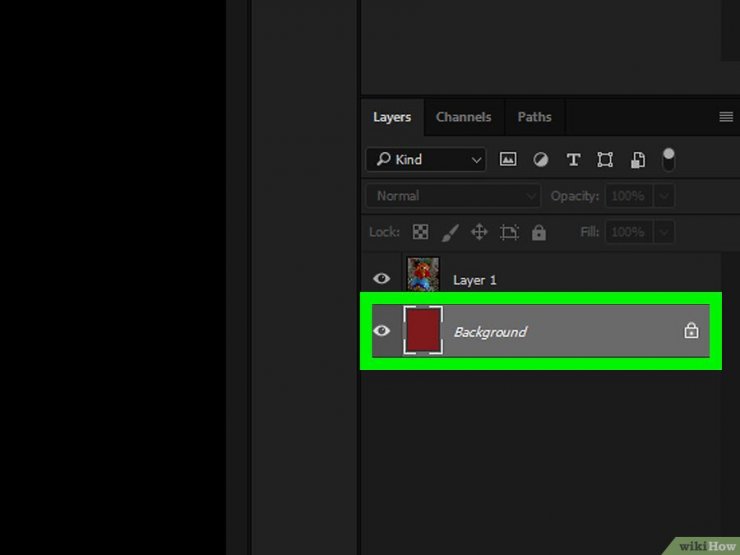The width and height of the screenshot is (740, 555).
Task: Click the type layer filter icon
Action: click(573, 159)
